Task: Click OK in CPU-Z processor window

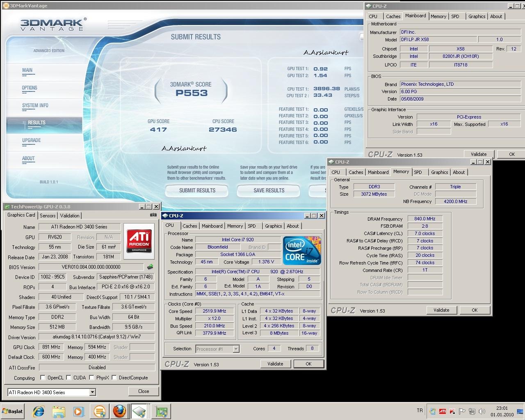Action: click(x=308, y=364)
